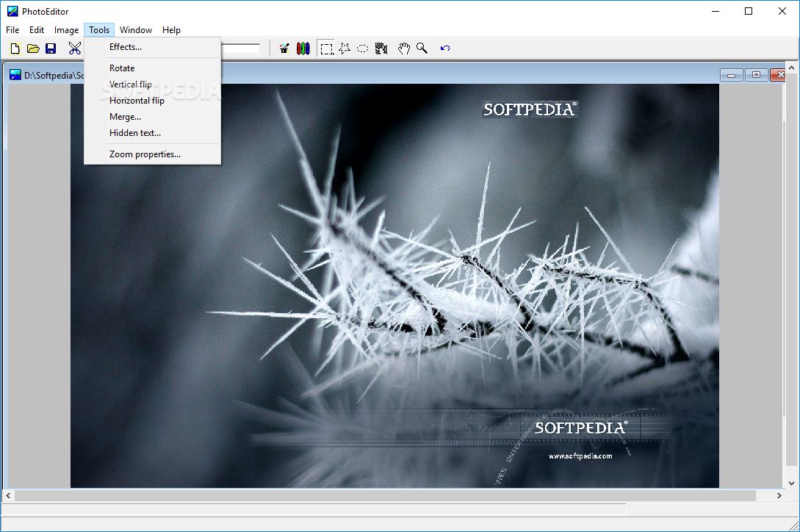The image size is (800, 532).
Task: Choose Vertical flip from the Tools menu
Action: pyautogui.click(x=153, y=85)
